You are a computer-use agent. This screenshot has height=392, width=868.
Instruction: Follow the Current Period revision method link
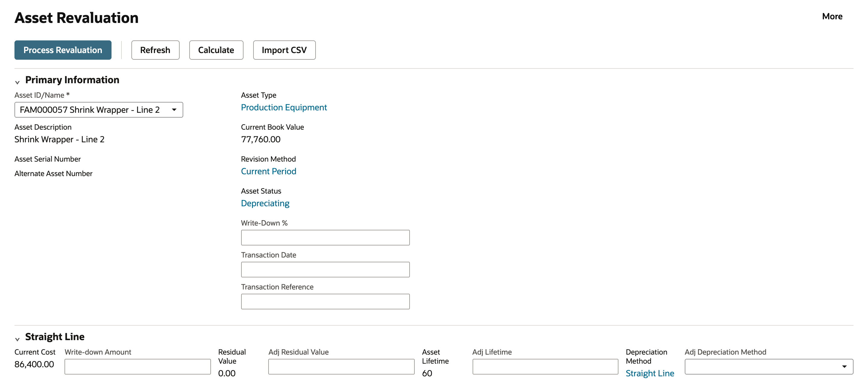tap(269, 171)
